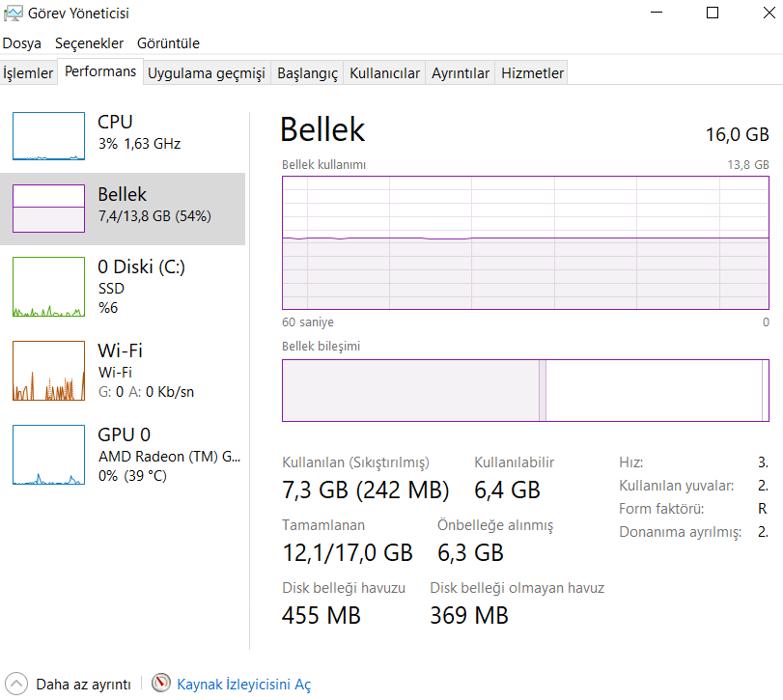Select the GPU 0 graph thumbnail
783x700 pixels.
click(48, 455)
